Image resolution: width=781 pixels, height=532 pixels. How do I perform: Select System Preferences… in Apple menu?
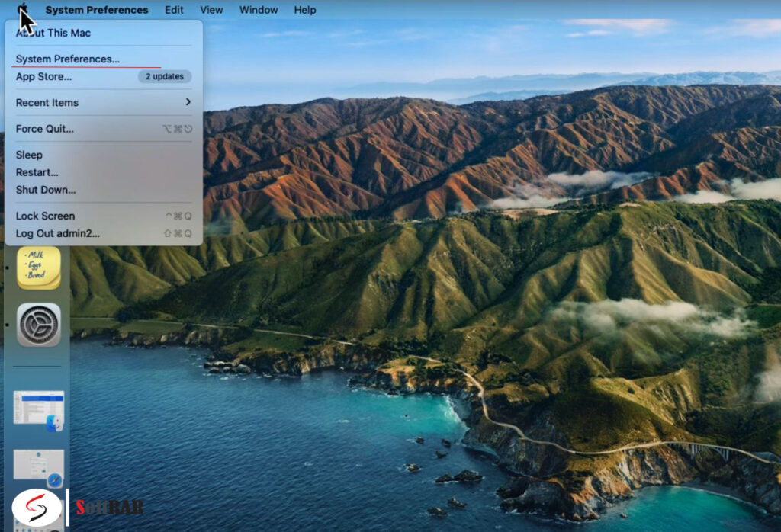click(103, 59)
